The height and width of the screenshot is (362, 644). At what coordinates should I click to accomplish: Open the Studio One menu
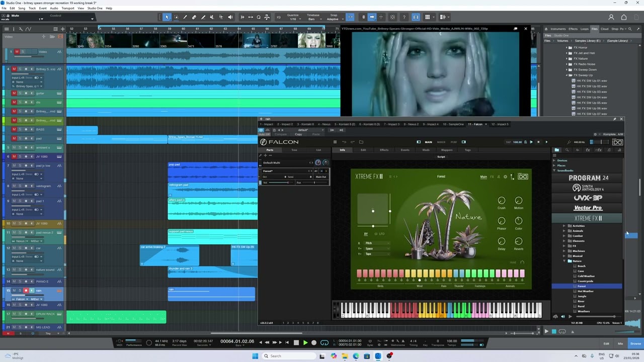[x=95, y=8]
